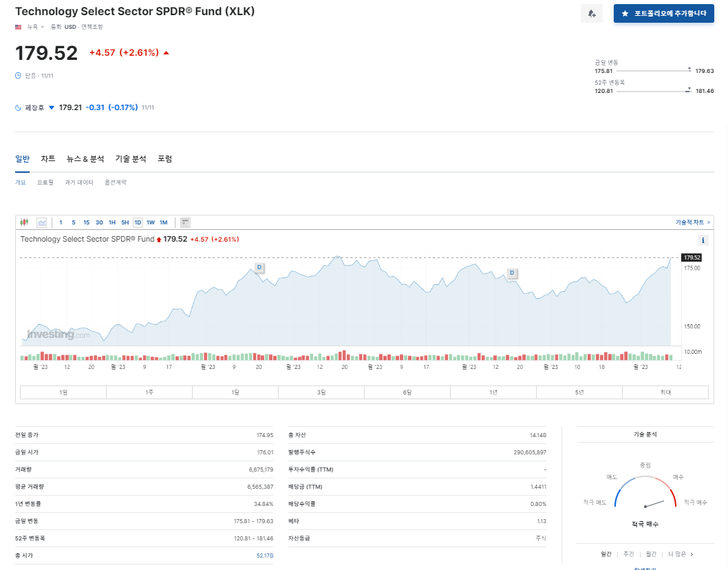Click the chart news/events toggle icon
Image resolution: width=728 pixels, height=570 pixels.
click(x=185, y=222)
